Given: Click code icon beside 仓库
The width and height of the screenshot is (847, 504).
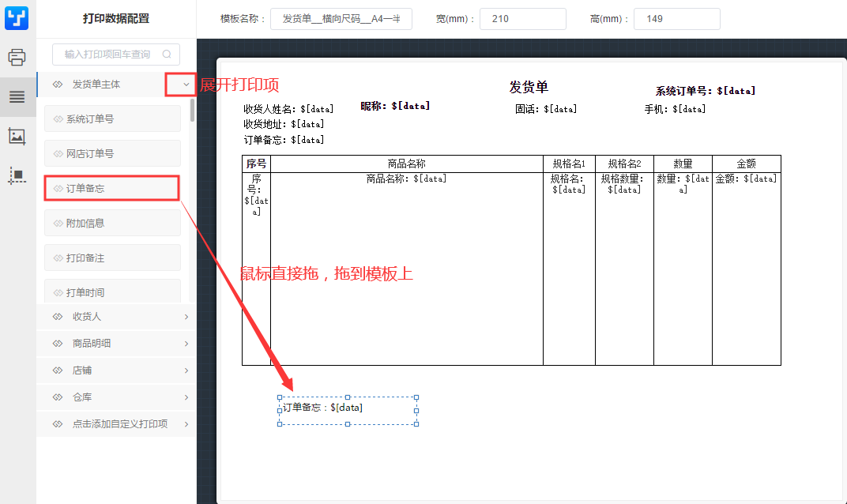Looking at the screenshot, I should pos(58,397).
